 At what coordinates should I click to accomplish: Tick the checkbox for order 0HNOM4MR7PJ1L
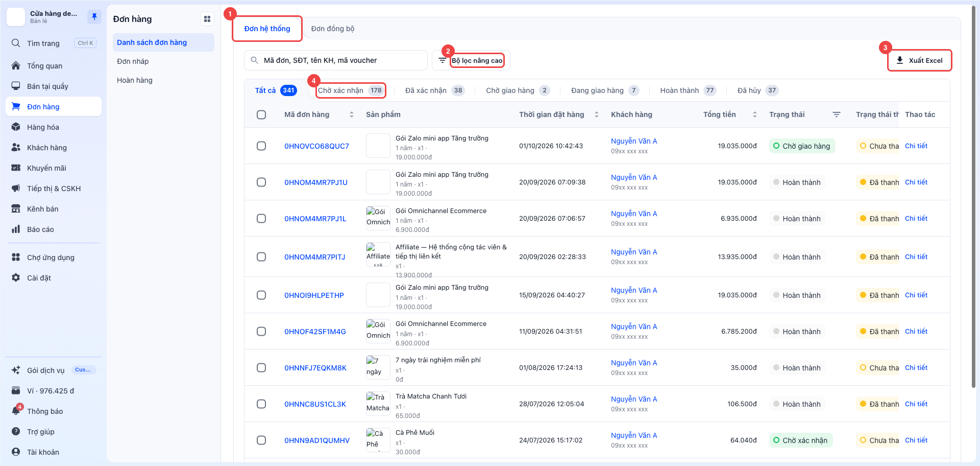pos(261,219)
